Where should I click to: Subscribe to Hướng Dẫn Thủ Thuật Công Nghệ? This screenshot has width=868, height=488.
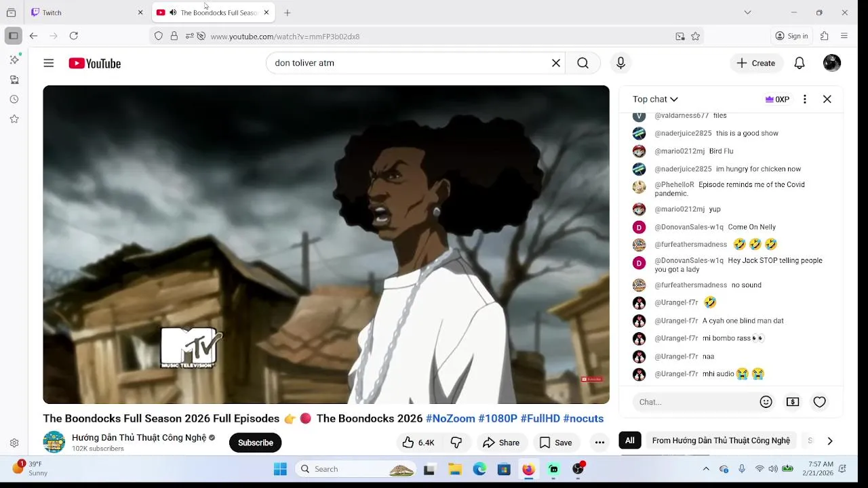256,443
